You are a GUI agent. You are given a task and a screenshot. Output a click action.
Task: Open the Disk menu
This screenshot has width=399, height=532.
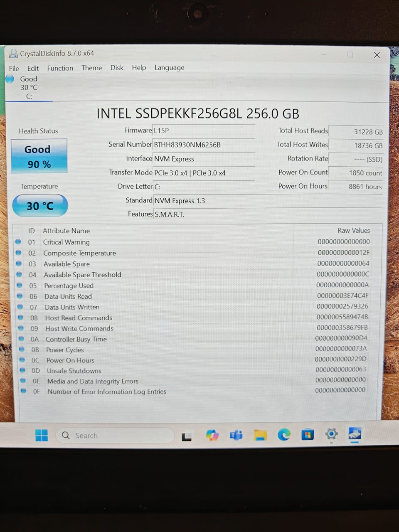117,67
